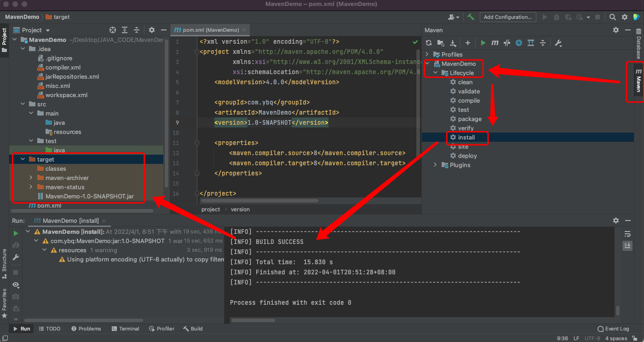Open Maven panel gear options
This screenshot has height=342, width=644.
(616, 30)
